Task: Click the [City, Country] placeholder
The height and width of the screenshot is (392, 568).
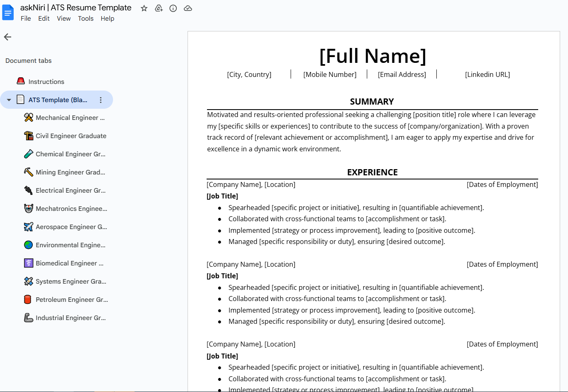Action: 249,74
